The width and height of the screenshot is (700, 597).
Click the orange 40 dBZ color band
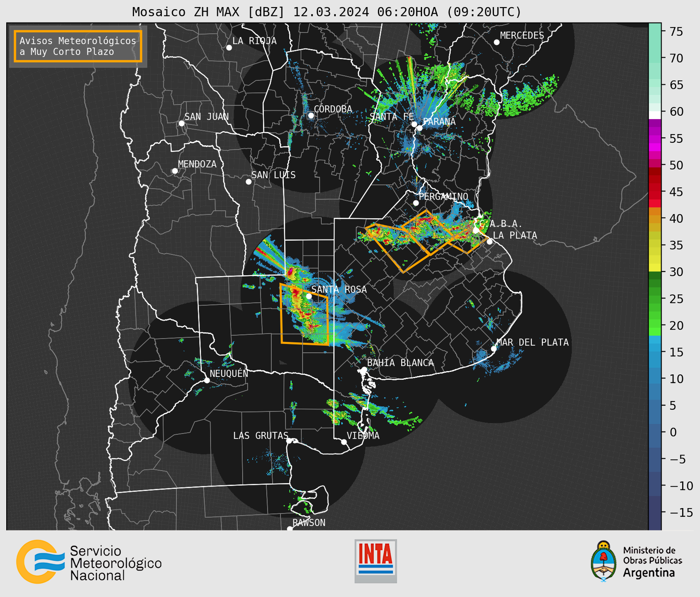click(655, 218)
